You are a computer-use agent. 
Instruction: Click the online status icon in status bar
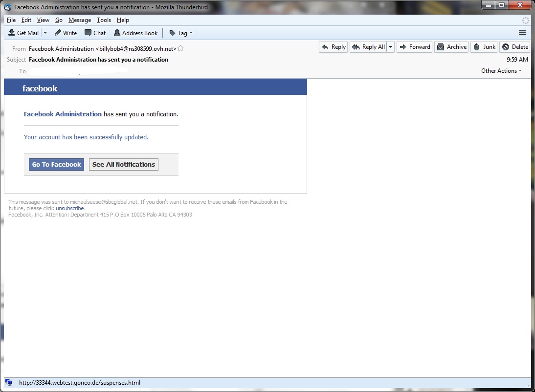tap(8, 382)
